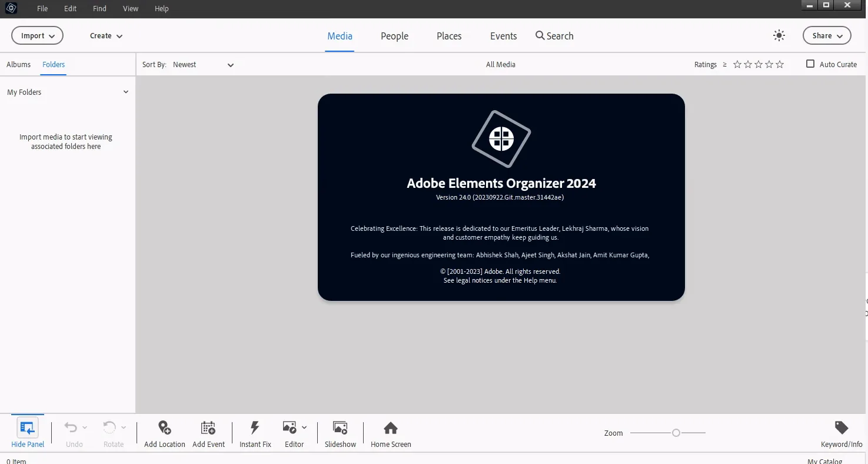Image resolution: width=868 pixels, height=464 pixels.
Task: Click the Add Location pin icon
Action: click(165, 427)
